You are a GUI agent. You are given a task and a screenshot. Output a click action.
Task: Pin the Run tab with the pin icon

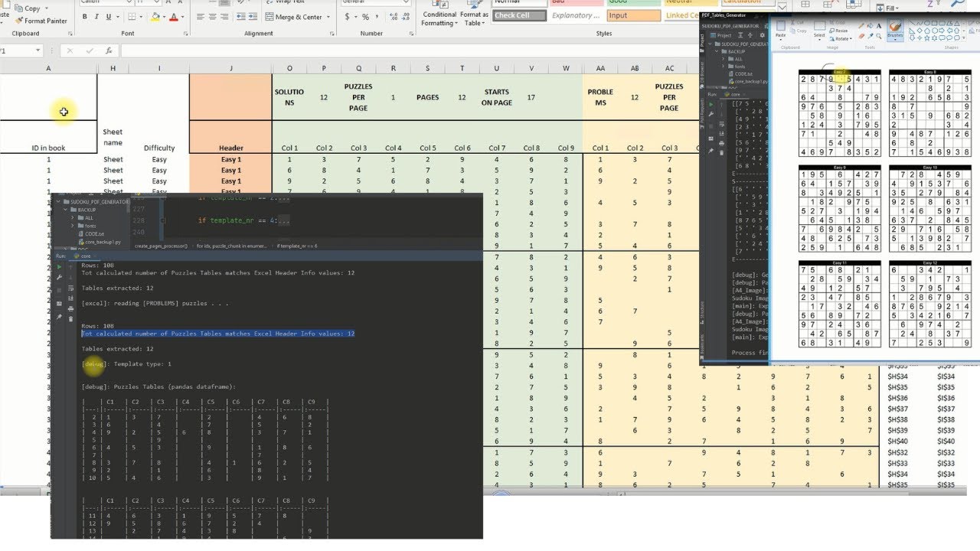pyautogui.click(x=59, y=317)
